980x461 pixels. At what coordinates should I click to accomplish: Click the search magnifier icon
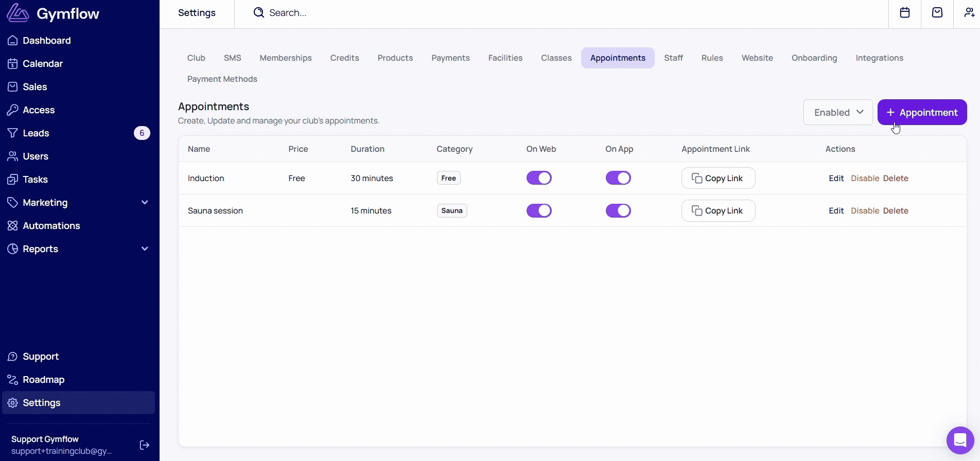click(258, 13)
